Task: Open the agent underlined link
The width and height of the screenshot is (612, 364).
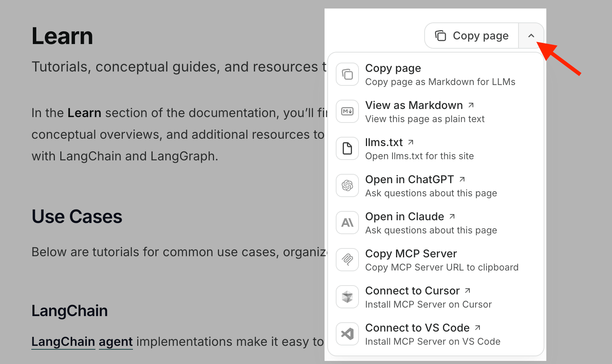Action: (116, 342)
